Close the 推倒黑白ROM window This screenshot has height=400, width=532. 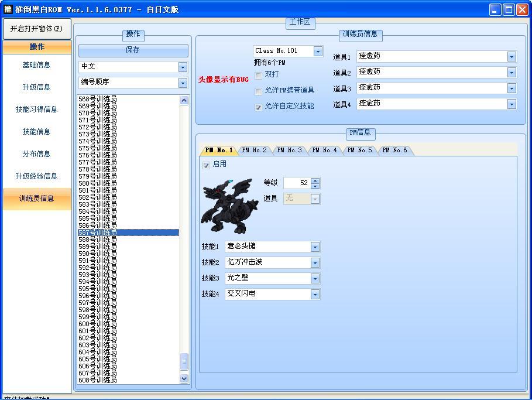tap(522, 10)
